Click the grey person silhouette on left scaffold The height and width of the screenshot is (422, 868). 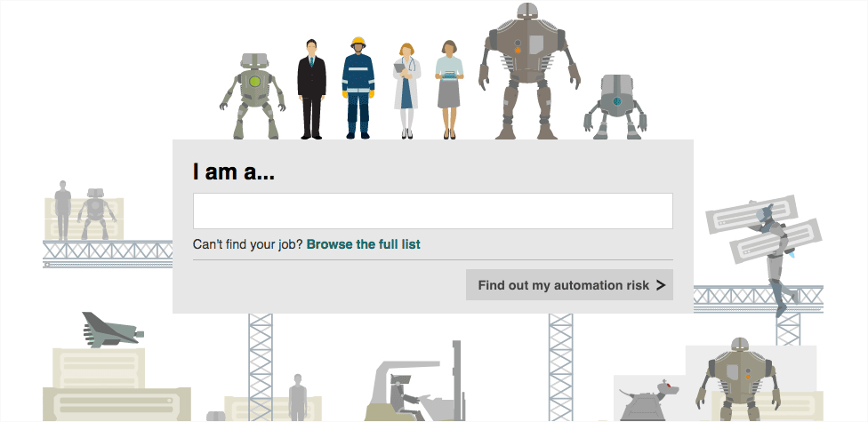point(62,211)
